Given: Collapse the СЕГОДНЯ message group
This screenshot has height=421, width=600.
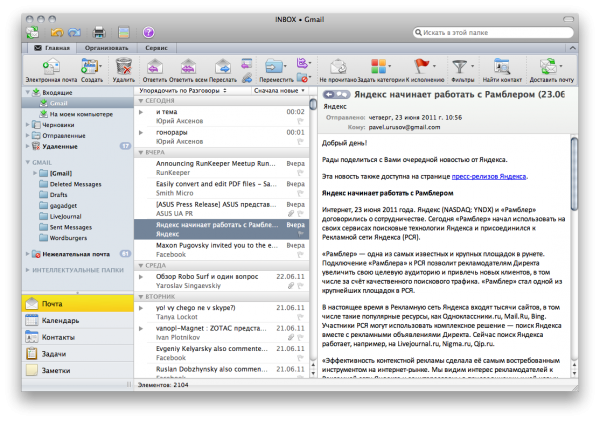Looking at the screenshot, I should click(x=140, y=101).
